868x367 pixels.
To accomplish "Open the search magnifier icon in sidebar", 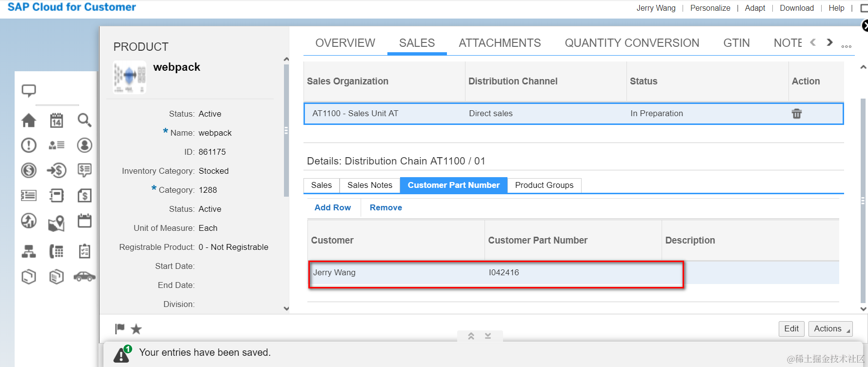I will (84, 120).
